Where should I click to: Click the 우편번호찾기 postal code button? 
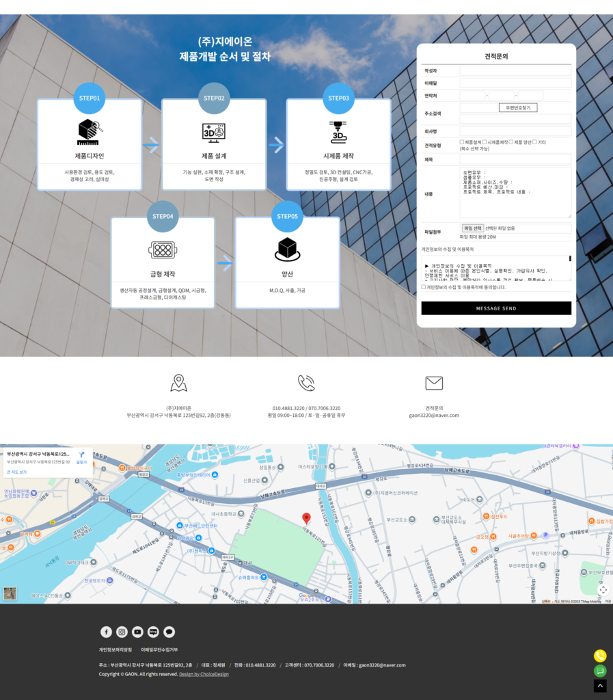point(518,107)
